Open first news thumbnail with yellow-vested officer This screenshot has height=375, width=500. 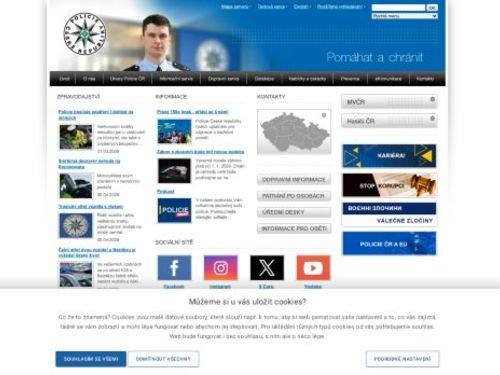click(x=76, y=137)
